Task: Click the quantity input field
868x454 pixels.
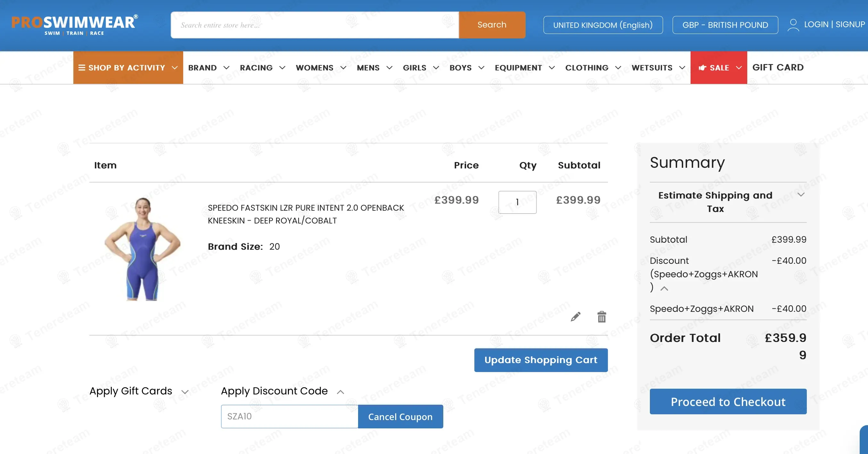Action: coord(517,202)
